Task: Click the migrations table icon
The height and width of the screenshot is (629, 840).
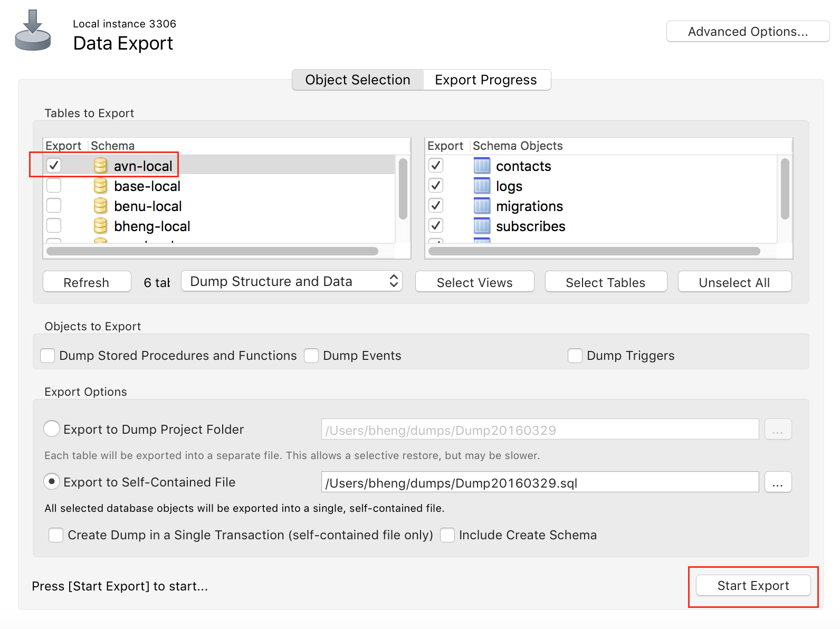Action: click(482, 206)
